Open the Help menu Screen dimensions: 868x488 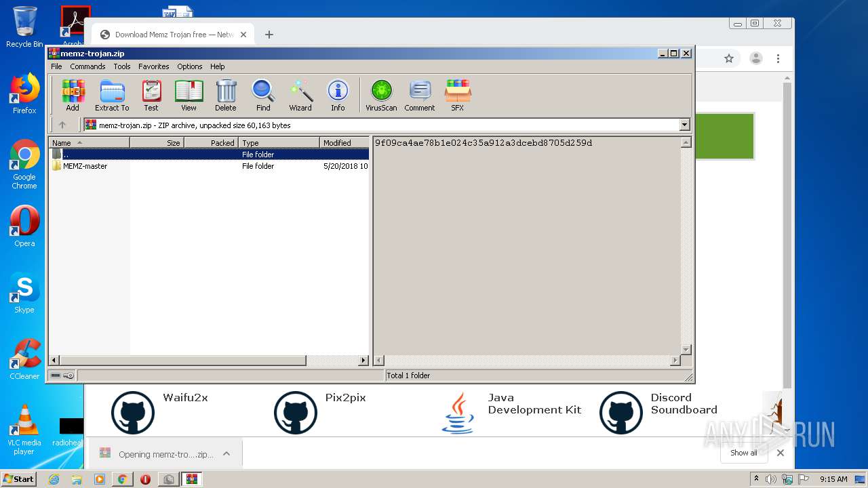(217, 66)
